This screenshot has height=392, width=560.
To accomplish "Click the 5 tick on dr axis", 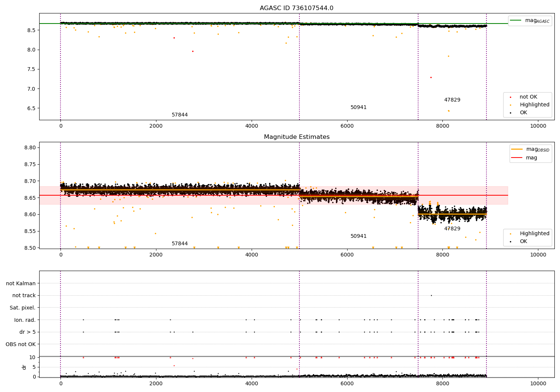I will coord(34,367).
